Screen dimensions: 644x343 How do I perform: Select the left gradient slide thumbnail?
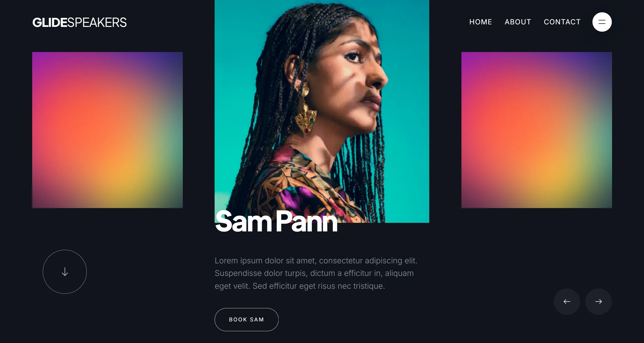tap(107, 130)
